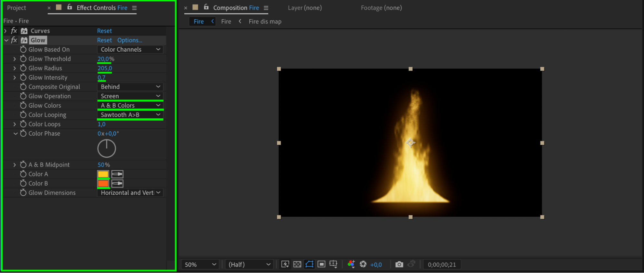Viewport: 644px width, 273px height.
Task: Pick Color A with its eyedropper
Action: click(x=117, y=174)
